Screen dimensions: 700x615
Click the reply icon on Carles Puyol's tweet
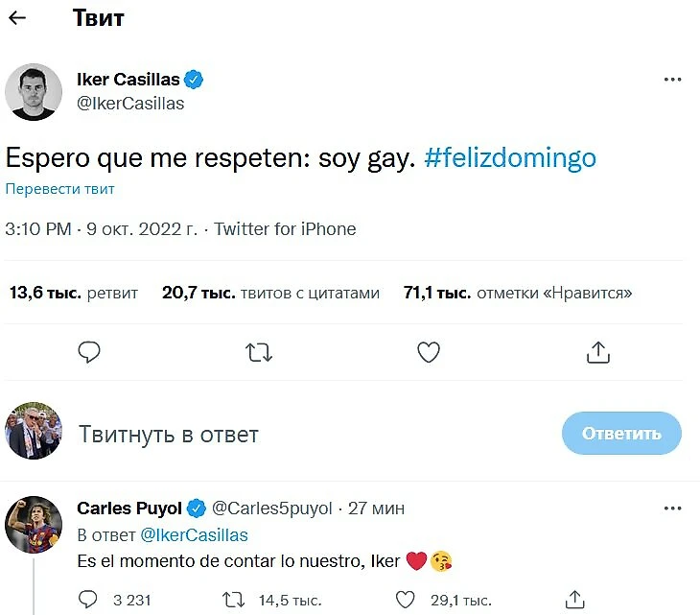[x=88, y=600]
